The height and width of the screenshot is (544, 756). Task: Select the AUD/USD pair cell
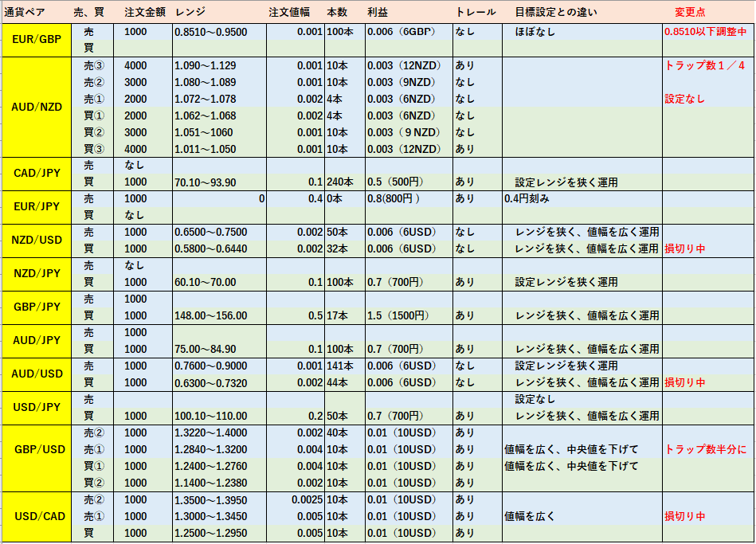coord(37,374)
